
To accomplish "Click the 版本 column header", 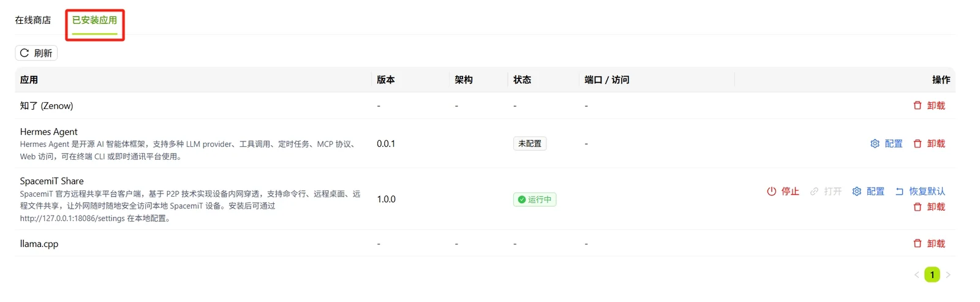I will coord(386,80).
